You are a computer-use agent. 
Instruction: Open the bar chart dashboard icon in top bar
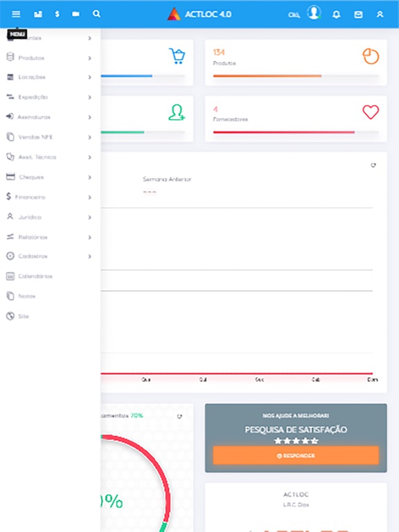click(38, 14)
